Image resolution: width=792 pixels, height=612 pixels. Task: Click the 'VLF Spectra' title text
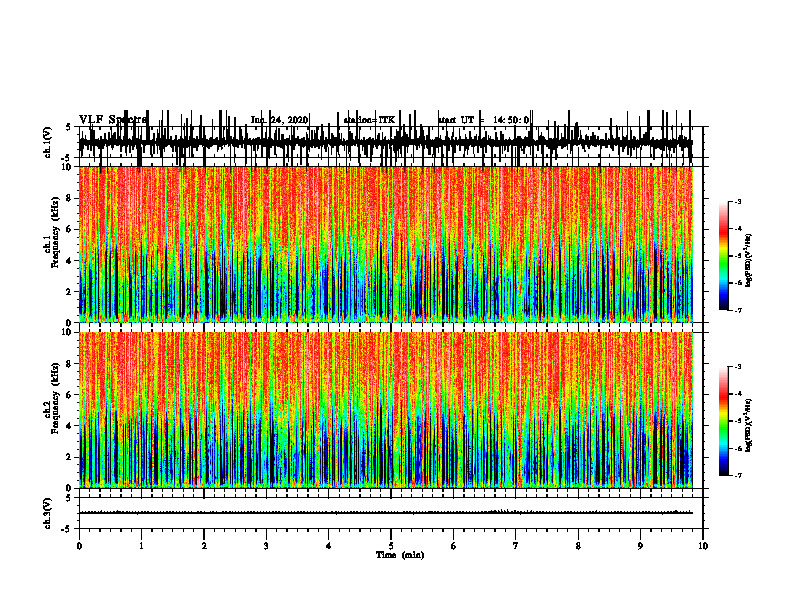pyautogui.click(x=113, y=120)
